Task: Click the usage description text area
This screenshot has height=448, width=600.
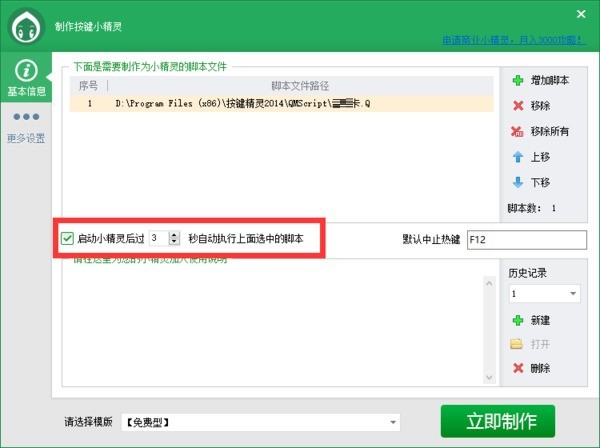Action: (x=270, y=330)
